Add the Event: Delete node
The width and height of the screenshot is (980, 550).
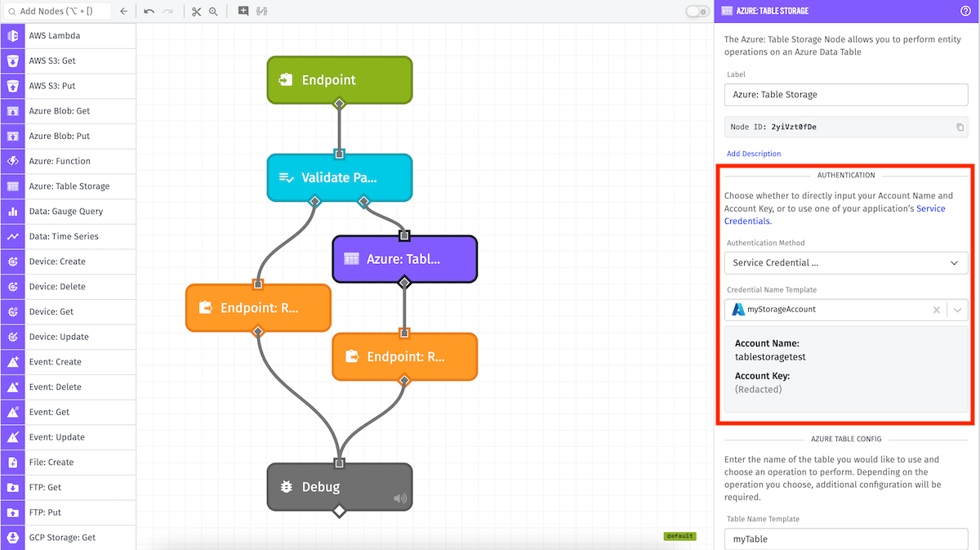click(x=69, y=387)
